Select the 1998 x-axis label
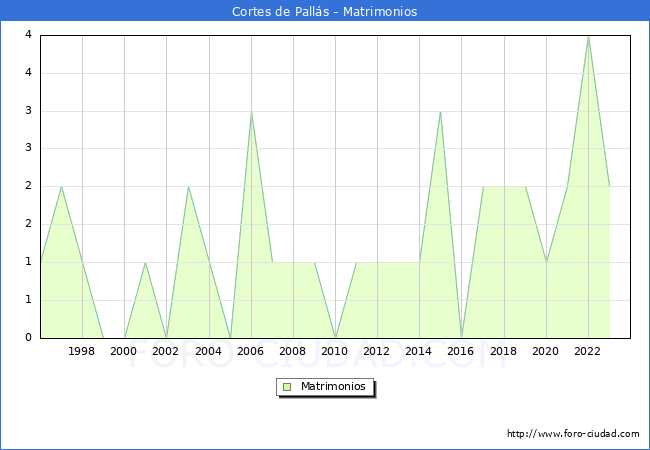The image size is (650, 450). pyautogui.click(x=81, y=351)
